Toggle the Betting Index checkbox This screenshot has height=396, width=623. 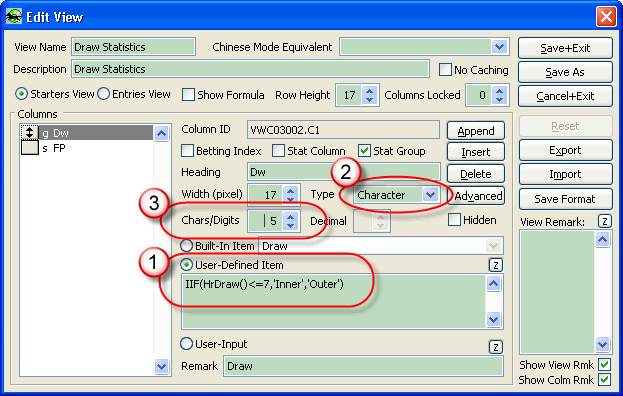pyautogui.click(x=187, y=151)
